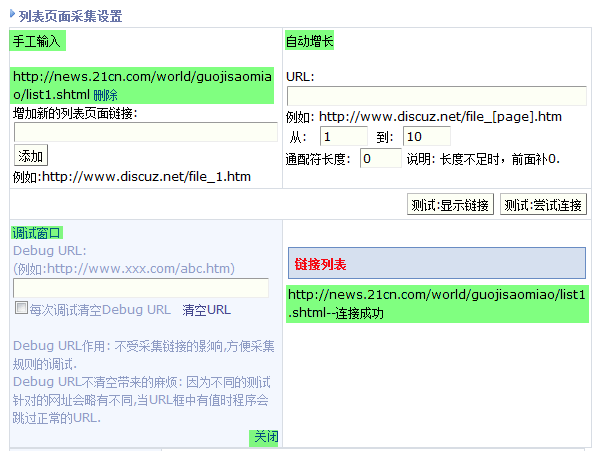Image resolution: width=609 pixels, height=451 pixels.
Task: Click the 手工输入 section label
Action: [x=37, y=41]
